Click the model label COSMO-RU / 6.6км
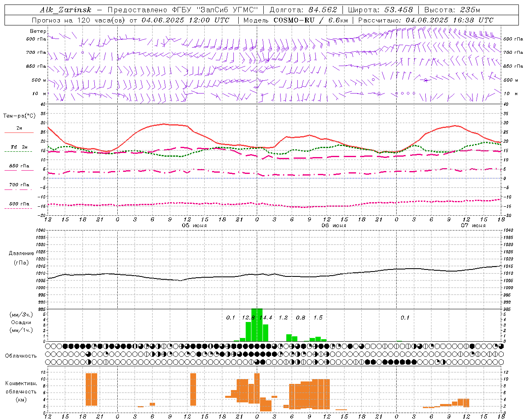This screenshot has width=525, height=420. click(x=311, y=20)
